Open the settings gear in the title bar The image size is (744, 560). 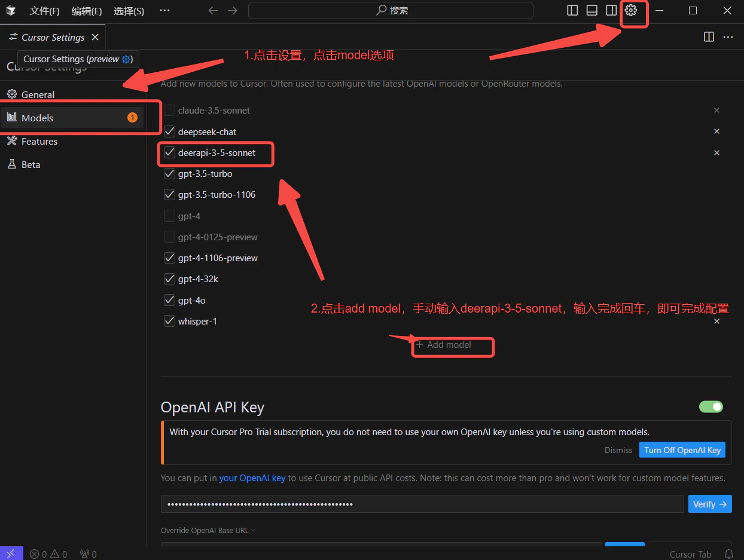[x=631, y=10]
